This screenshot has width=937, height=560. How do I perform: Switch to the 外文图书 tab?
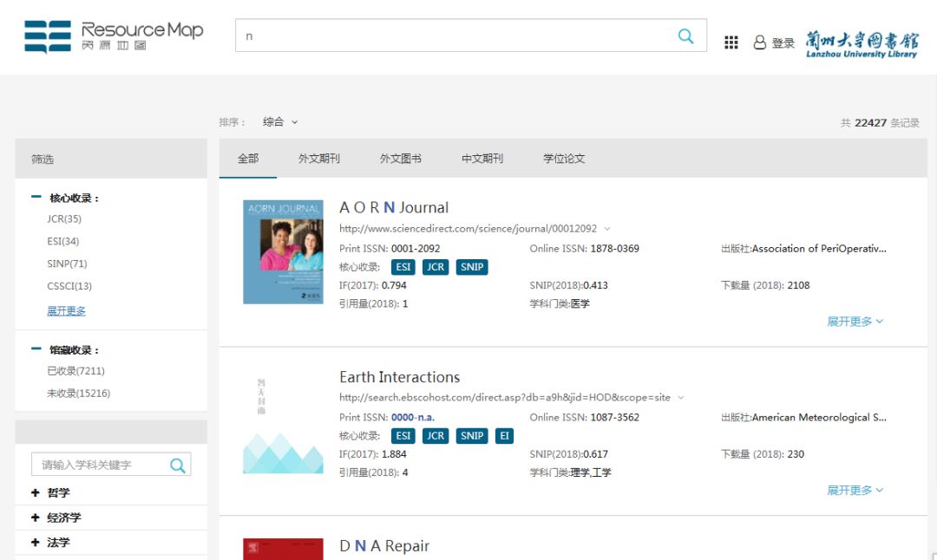click(x=400, y=159)
